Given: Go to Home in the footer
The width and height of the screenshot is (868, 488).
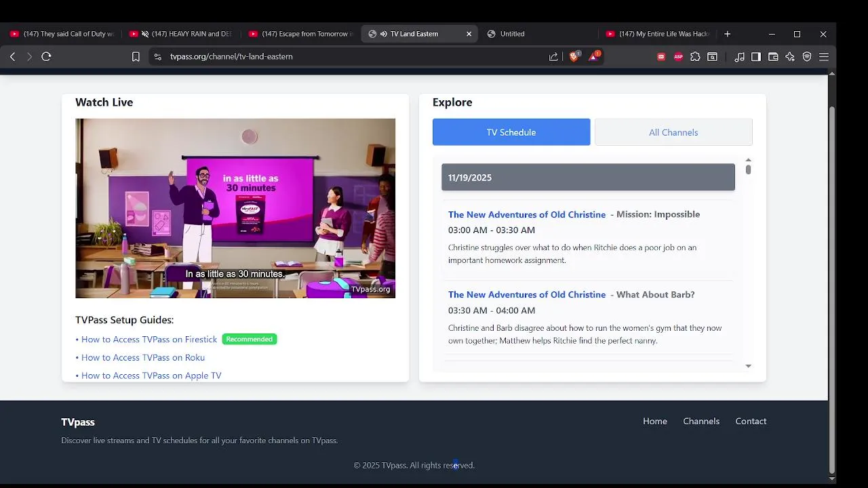Looking at the screenshot, I should pos(655,422).
